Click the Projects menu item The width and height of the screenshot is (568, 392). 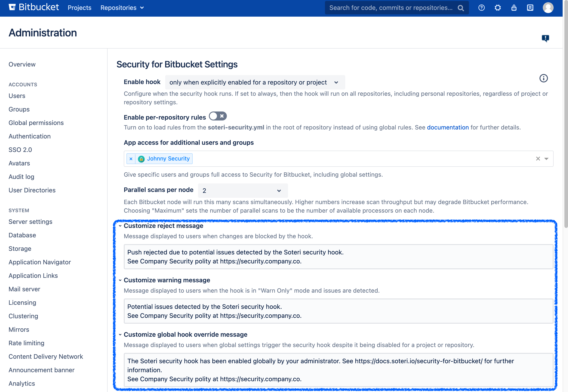79,7
